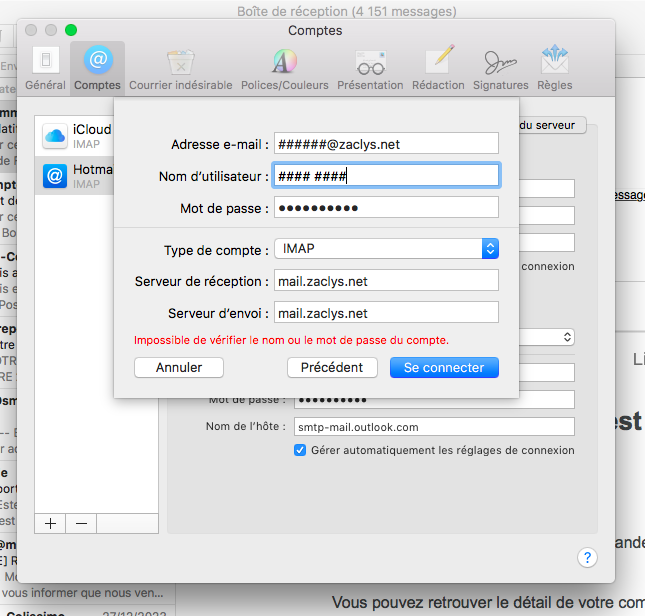Toggle Gérer automatiquement les réglages de connexion
The width and height of the screenshot is (645, 616).
point(300,450)
